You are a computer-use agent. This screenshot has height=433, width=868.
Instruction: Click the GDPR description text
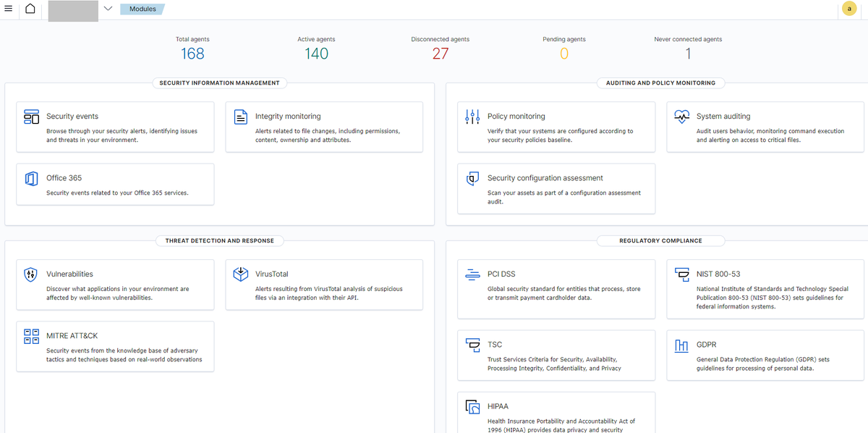tap(763, 363)
